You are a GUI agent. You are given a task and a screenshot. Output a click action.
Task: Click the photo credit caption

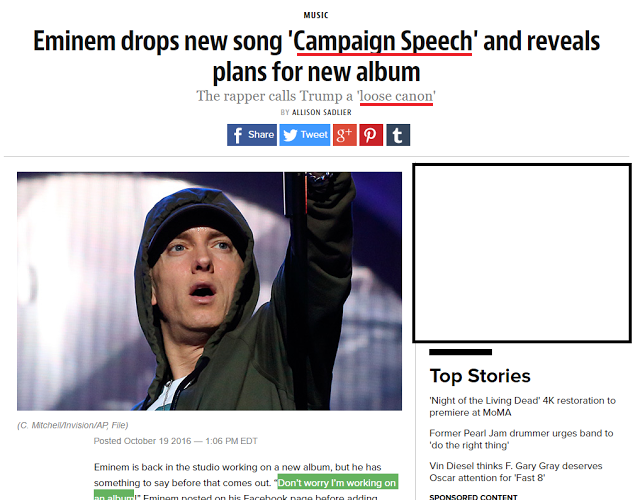click(73, 425)
